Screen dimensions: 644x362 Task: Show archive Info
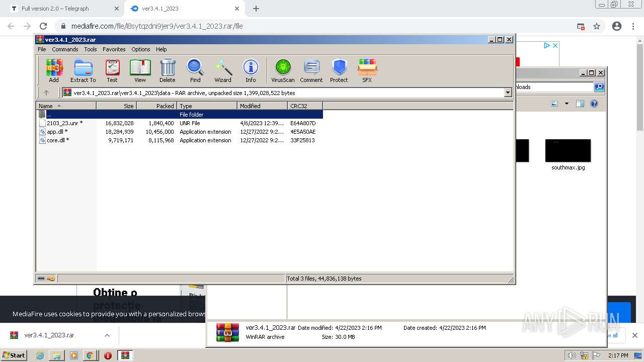[x=251, y=70]
